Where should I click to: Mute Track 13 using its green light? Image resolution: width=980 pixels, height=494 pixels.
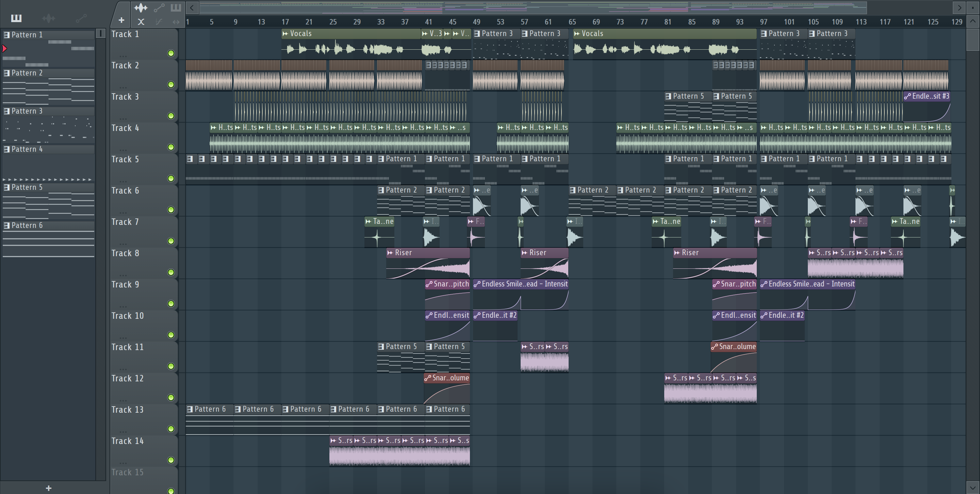pyautogui.click(x=171, y=429)
